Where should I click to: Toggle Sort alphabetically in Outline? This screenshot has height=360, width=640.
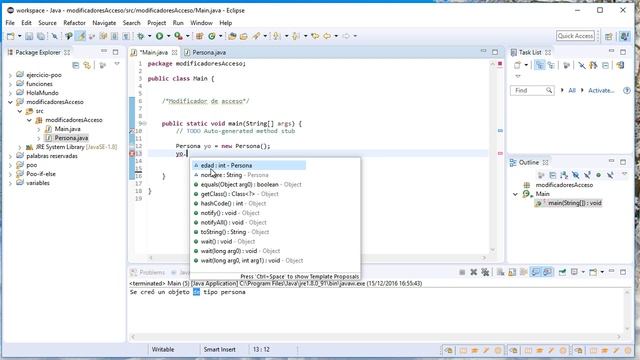tap(564, 175)
